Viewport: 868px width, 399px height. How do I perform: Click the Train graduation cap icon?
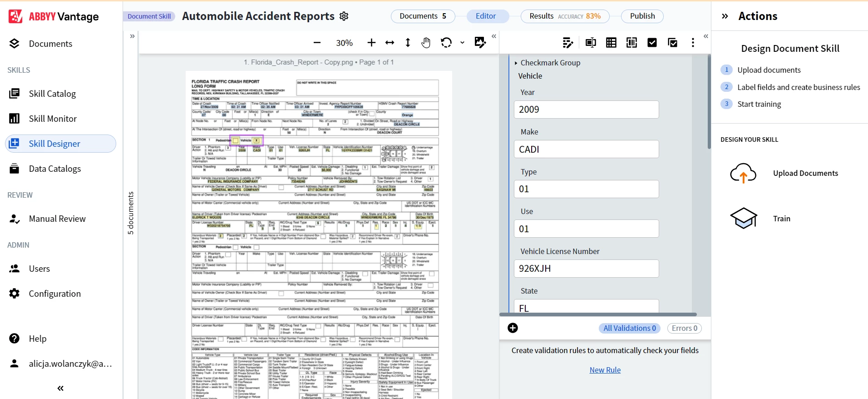pos(744,219)
